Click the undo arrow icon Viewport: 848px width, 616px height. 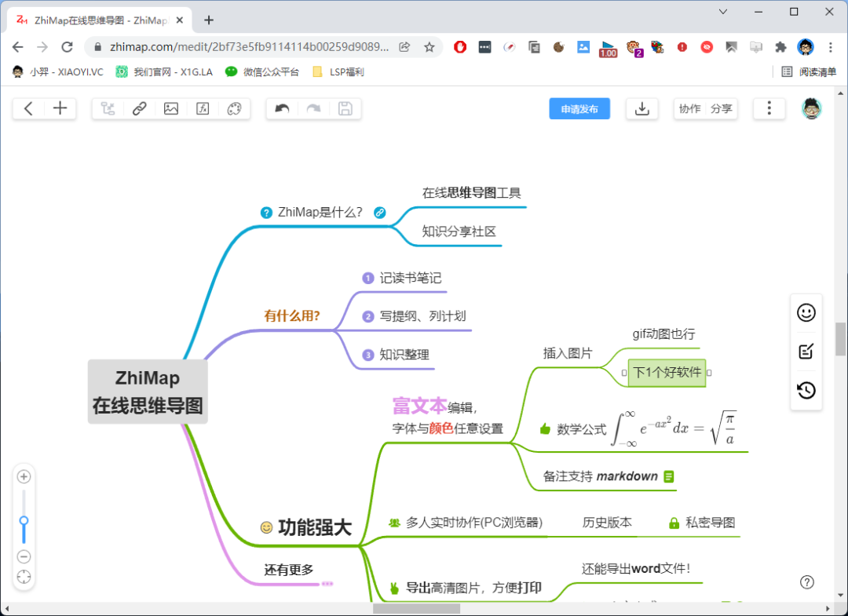click(283, 109)
